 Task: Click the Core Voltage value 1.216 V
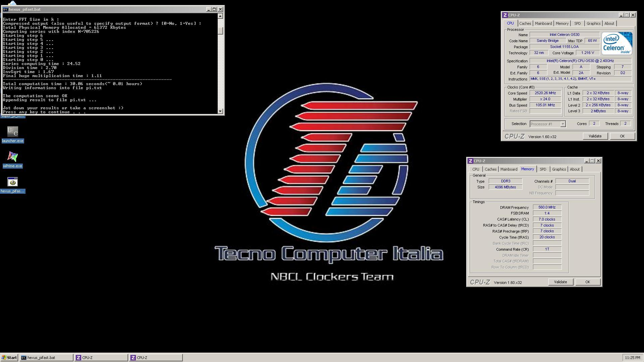(588, 53)
